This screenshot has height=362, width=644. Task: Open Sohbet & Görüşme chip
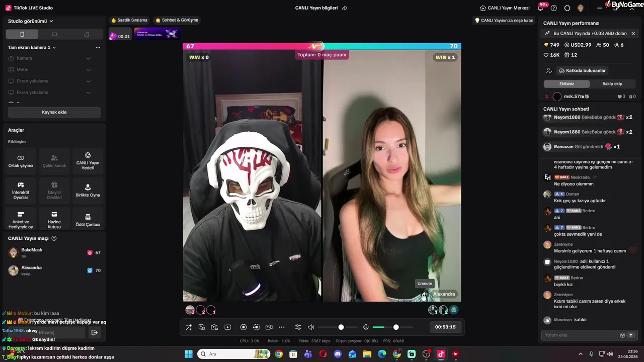tap(177, 20)
